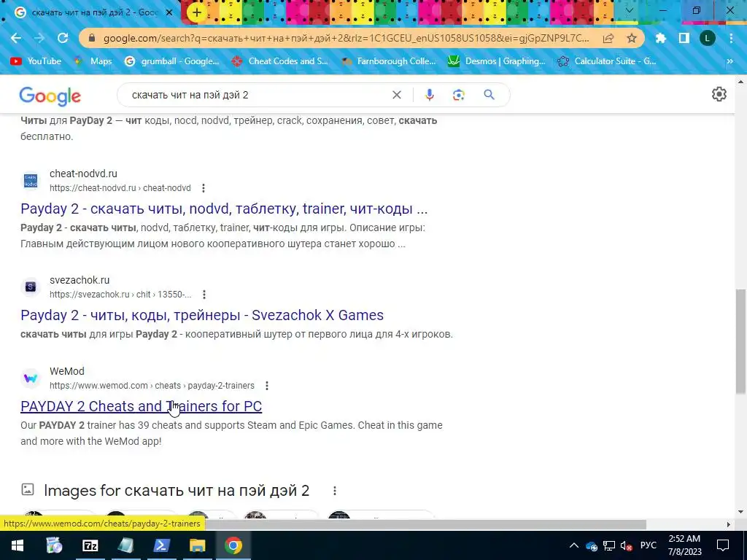Click the wemod.com URL breadcrumb
Screen dimensions: 747x560
click(152, 386)
